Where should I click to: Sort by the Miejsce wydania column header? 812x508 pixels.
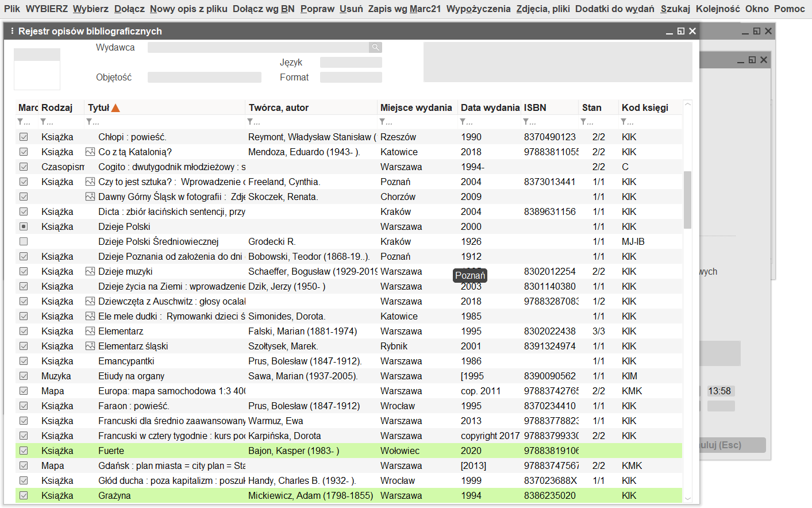(x=416, y=107)
